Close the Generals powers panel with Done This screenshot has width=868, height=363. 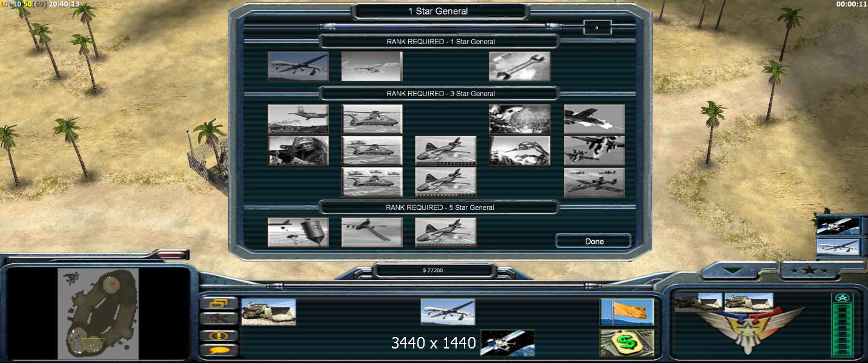[x=594, y=241]
